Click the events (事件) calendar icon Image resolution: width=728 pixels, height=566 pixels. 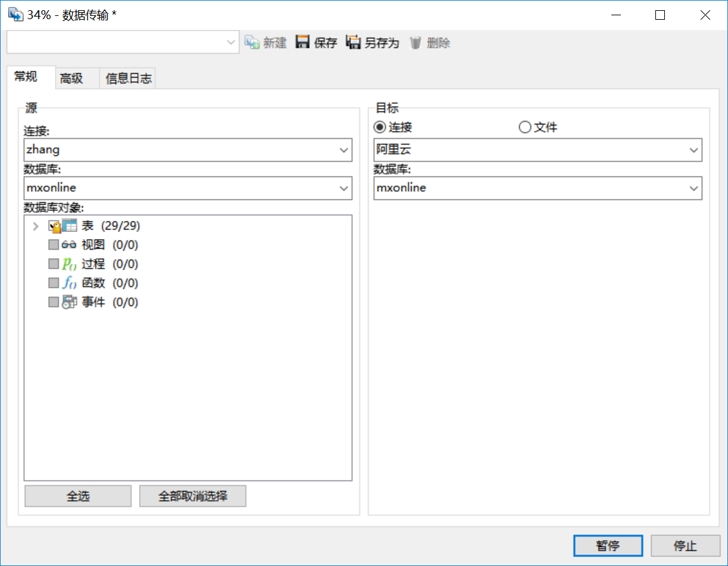tap(69, 302)
